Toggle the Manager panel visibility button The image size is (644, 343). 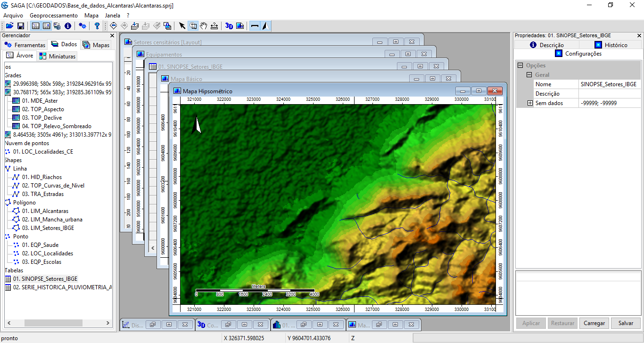35,26
